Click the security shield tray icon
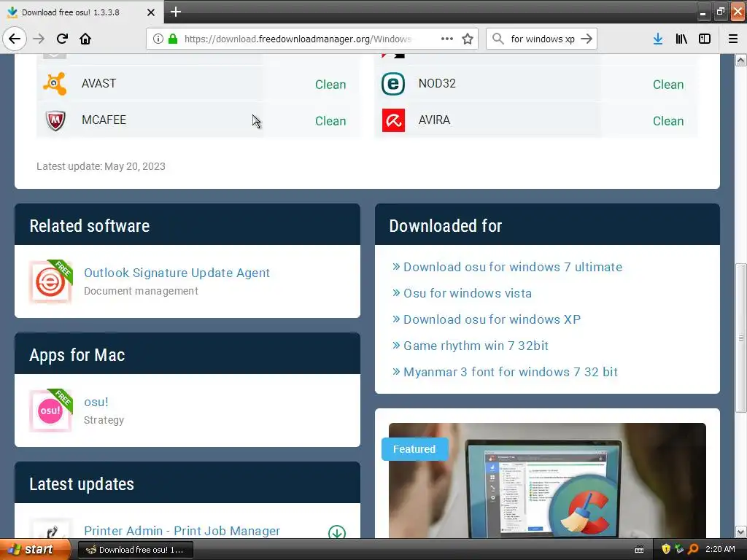This screenshot has width=747, height=560. point(666,549)
